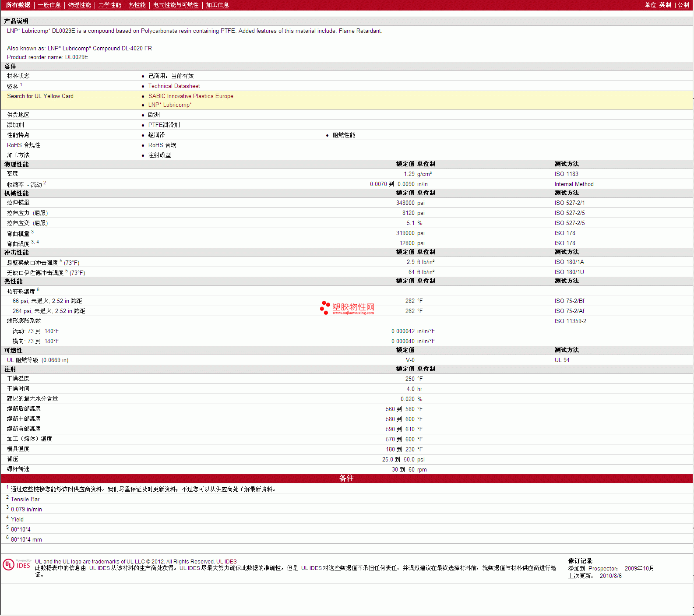Click ISO 180/1A test method link
Screen dimensions: 694x616
point(569,262)
